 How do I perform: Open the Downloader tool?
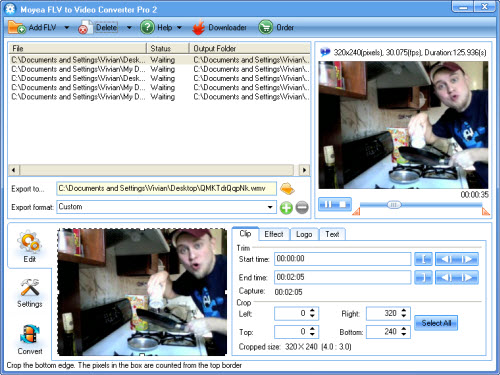coord(219,28)
